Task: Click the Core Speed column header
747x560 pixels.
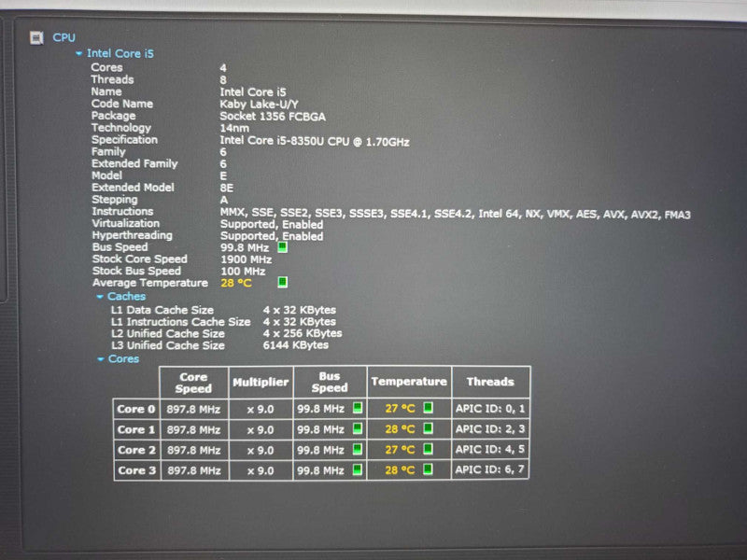Action: point(193,383)
